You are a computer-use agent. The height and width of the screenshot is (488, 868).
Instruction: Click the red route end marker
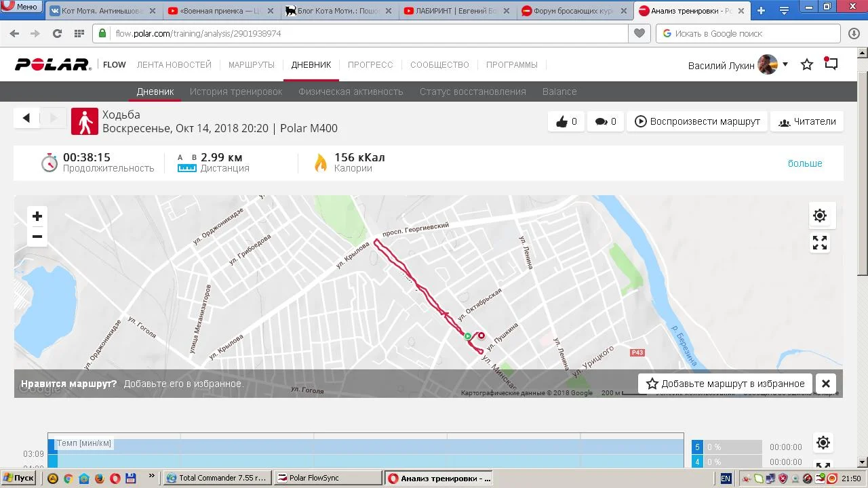coord(481,335)
